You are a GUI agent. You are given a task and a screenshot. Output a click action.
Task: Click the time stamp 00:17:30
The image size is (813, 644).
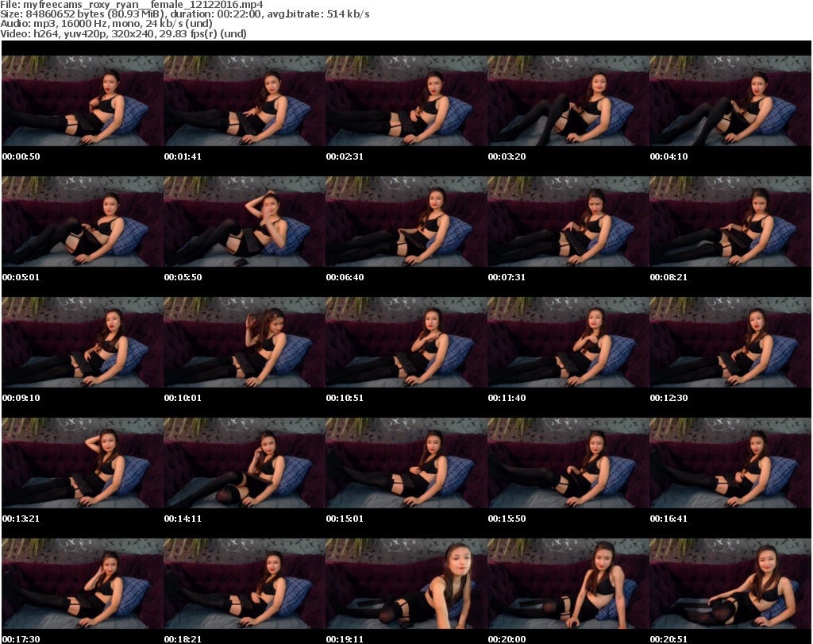pos(21,639)
